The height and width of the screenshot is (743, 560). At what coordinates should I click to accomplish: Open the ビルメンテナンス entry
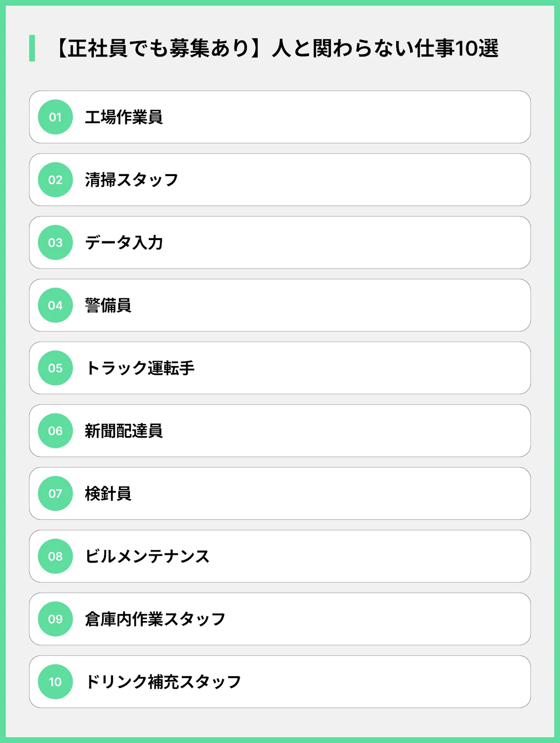(147, 556)
